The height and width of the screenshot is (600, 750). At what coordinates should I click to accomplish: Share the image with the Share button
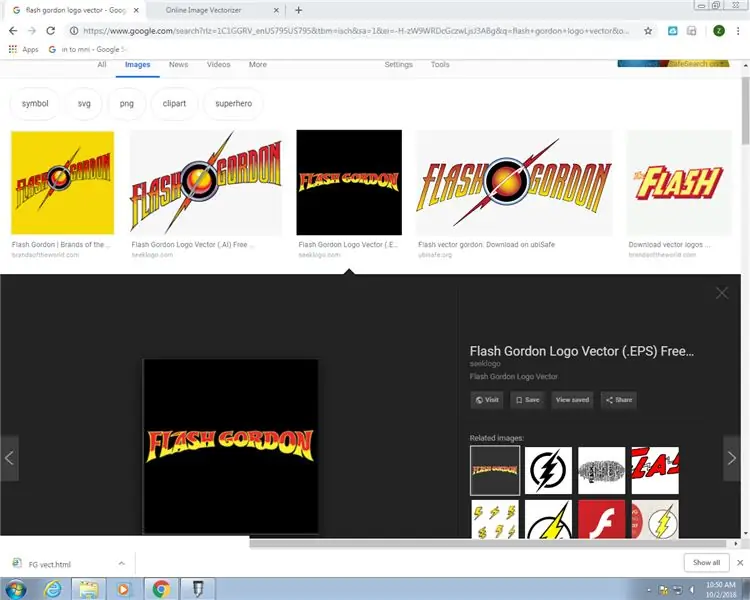pos(619,400)
